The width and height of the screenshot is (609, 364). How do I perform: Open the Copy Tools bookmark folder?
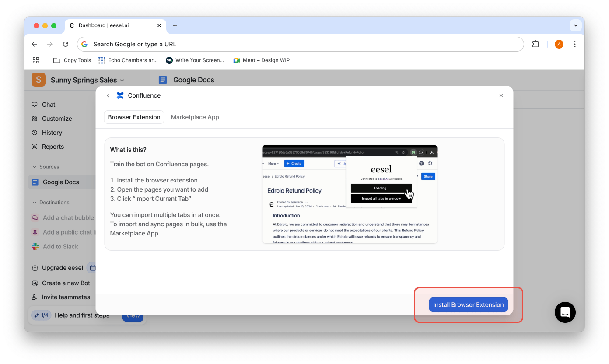(x=72, y=60)
